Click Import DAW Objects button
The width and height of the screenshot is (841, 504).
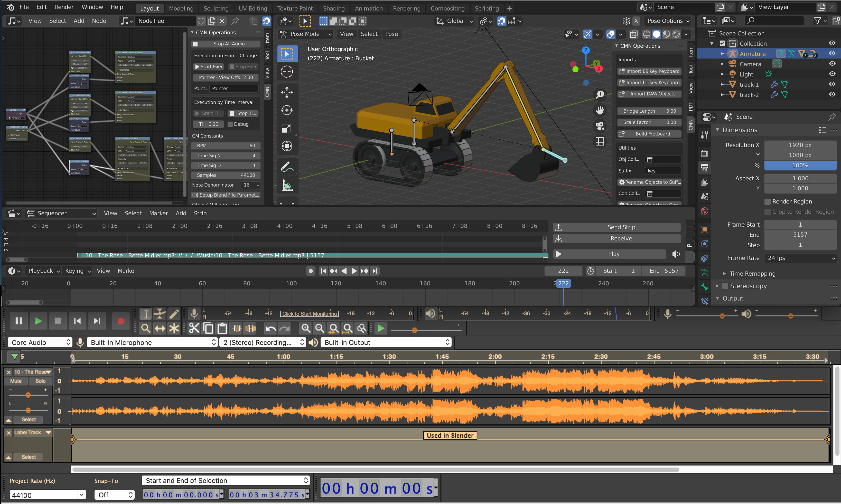tap(649, 94)
